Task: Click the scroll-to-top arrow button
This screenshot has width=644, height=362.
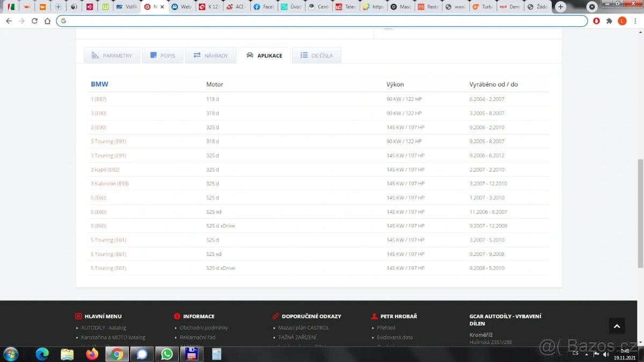Action: coord(617,326)
